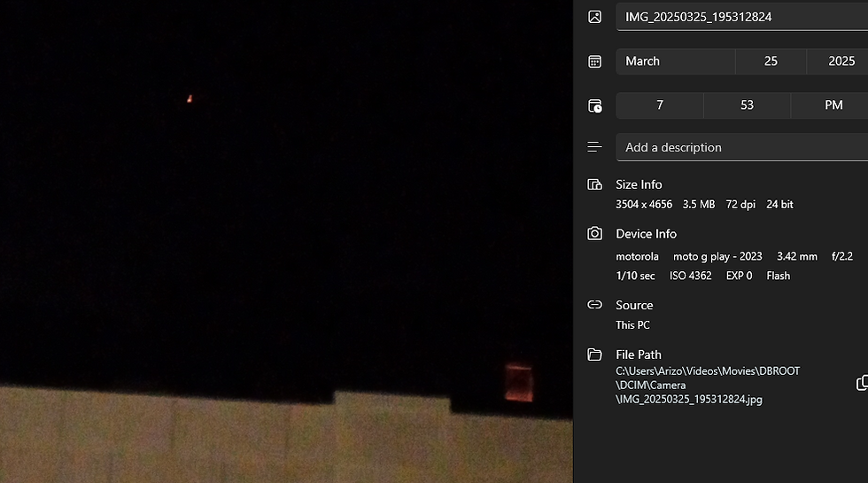Click the moto g play - 2023 model text
The image size is (868, 483).
coord(717,256)
